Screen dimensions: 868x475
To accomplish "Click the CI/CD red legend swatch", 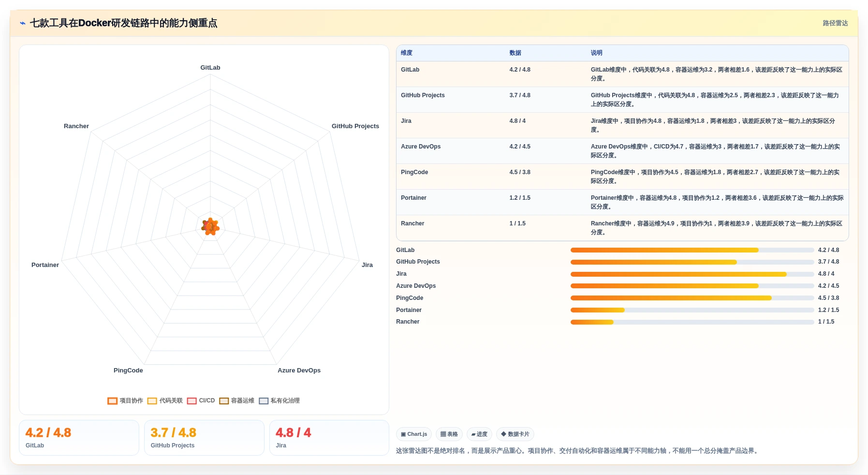I will pyautogui.click(x=191, y=401).
